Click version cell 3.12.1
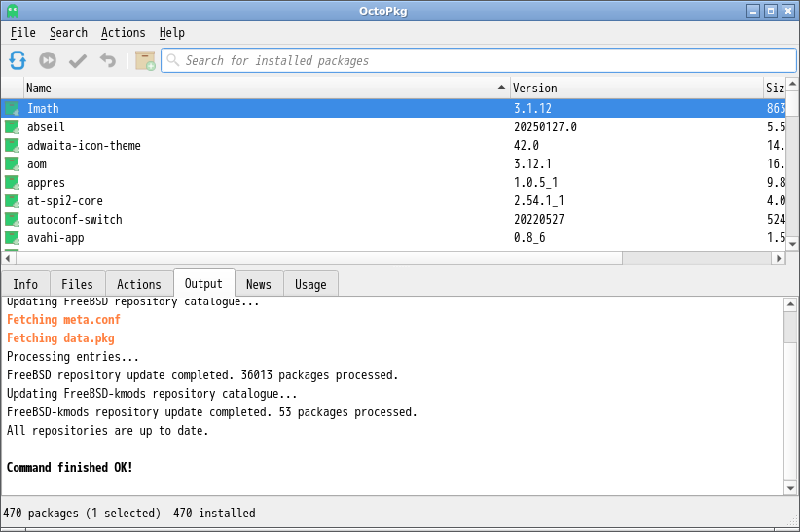 click(532, 163)
